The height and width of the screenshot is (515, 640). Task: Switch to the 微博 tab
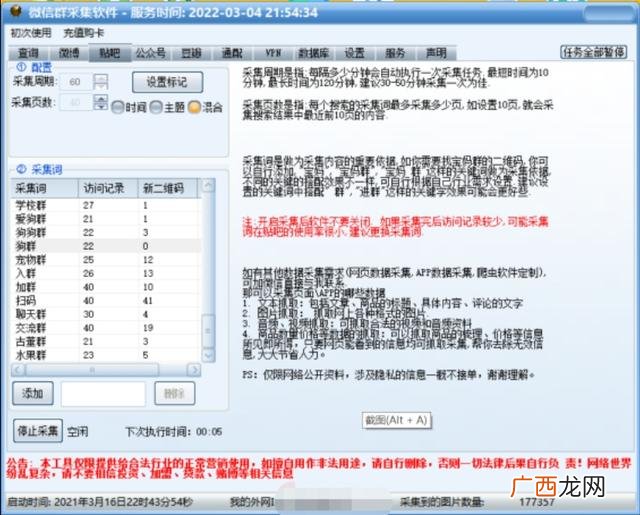pos(69,53)
